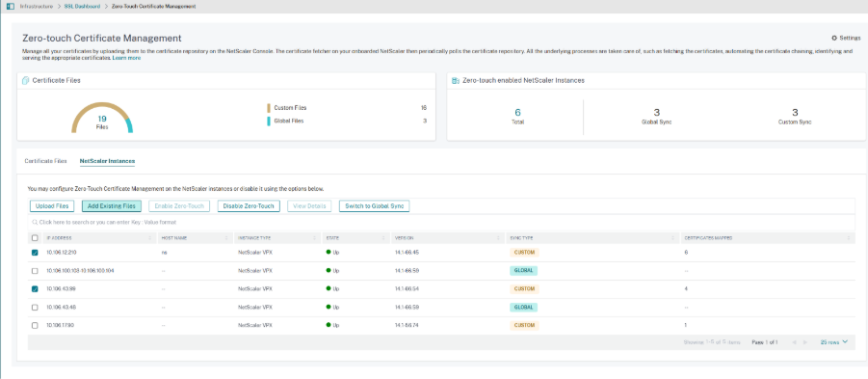Uncheck the 10.106.43.89 row checkbox
Screen dimensions: 868x379
click(35, 289)
